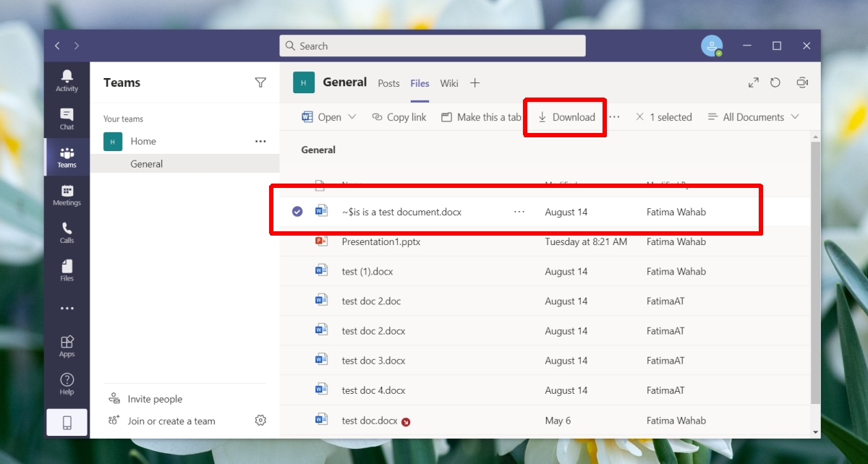
Task: Click in the Search box
Action: pos(433,46)
